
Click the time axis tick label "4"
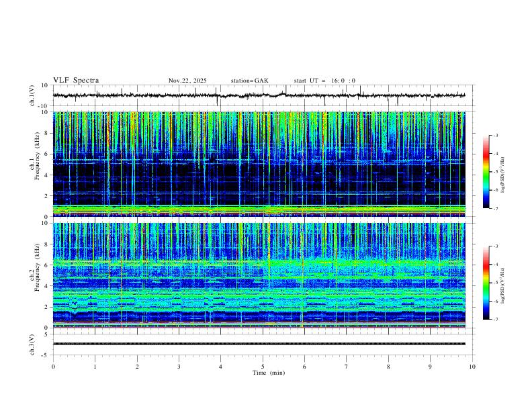pyautogui.click(x=220, y=367)
